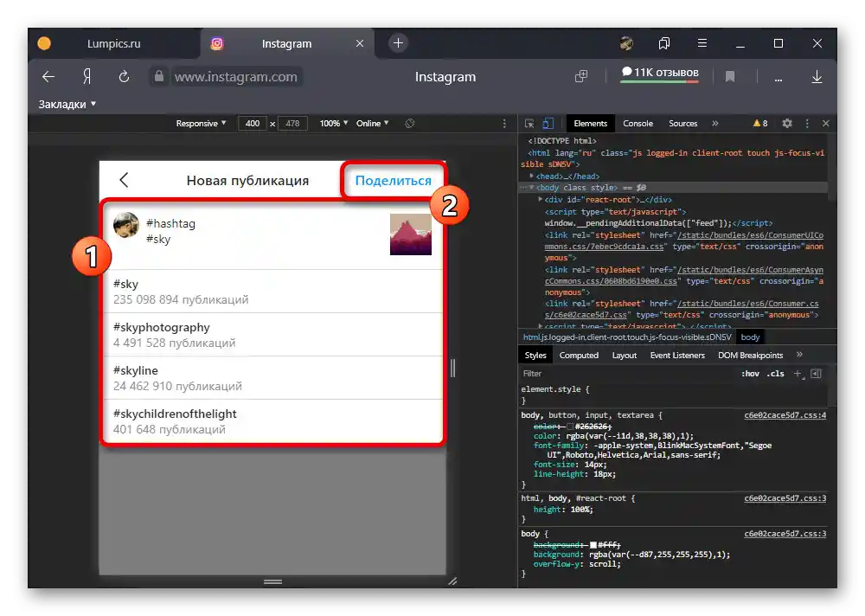Click the #262626 color swatch
Screen dimensions: 865x616
(x=570, y=427)
